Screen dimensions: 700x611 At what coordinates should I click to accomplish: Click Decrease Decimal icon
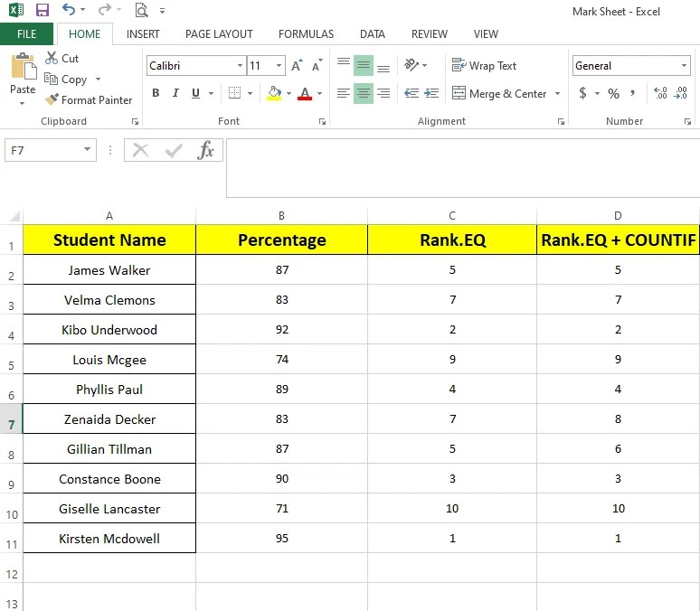[681, 93]
